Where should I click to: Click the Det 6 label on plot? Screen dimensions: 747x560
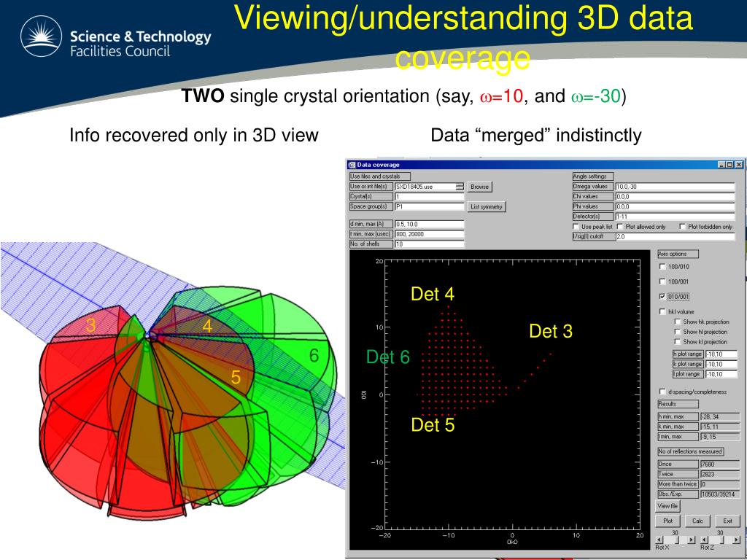pyautogui.click(x=388, y=357)
